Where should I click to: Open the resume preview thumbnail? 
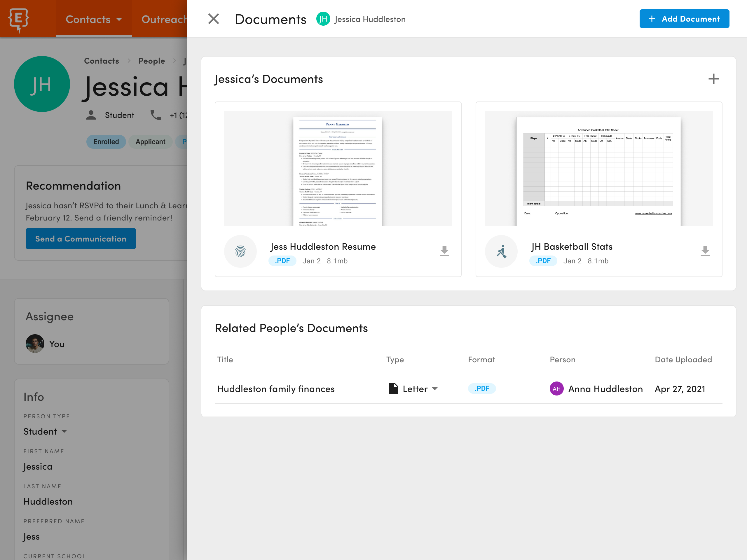[x=338, y=168]
